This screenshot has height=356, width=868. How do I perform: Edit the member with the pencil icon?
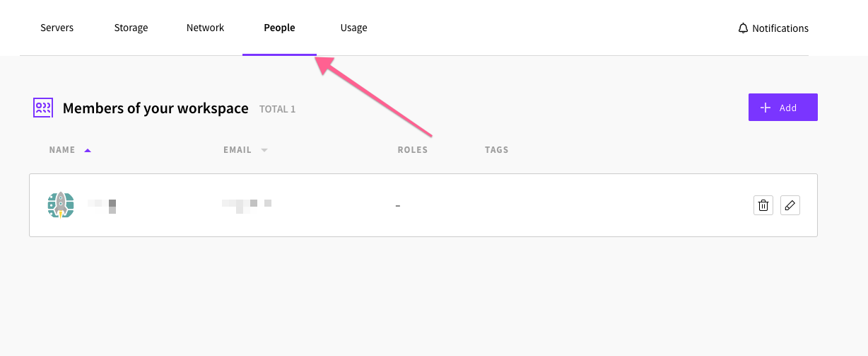[x=790, y=205]
